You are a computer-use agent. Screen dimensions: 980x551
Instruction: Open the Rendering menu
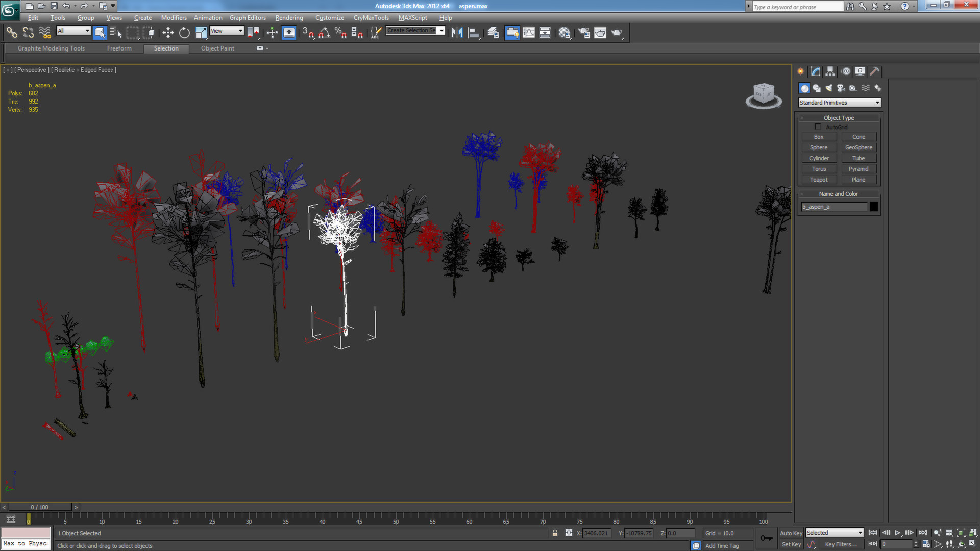289,17
